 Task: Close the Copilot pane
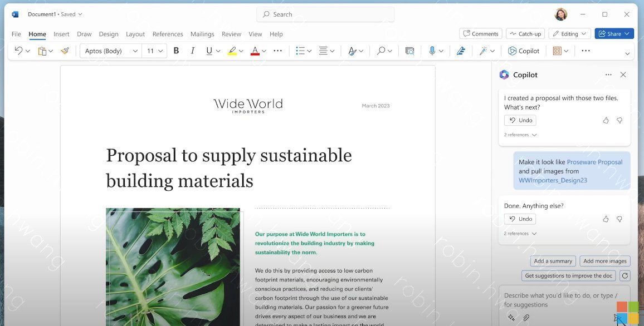tap(623, 75)
